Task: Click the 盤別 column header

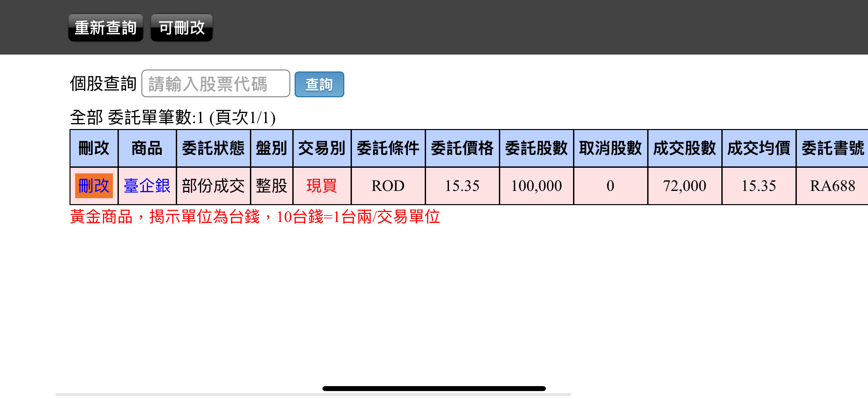Action: (271, 148)
